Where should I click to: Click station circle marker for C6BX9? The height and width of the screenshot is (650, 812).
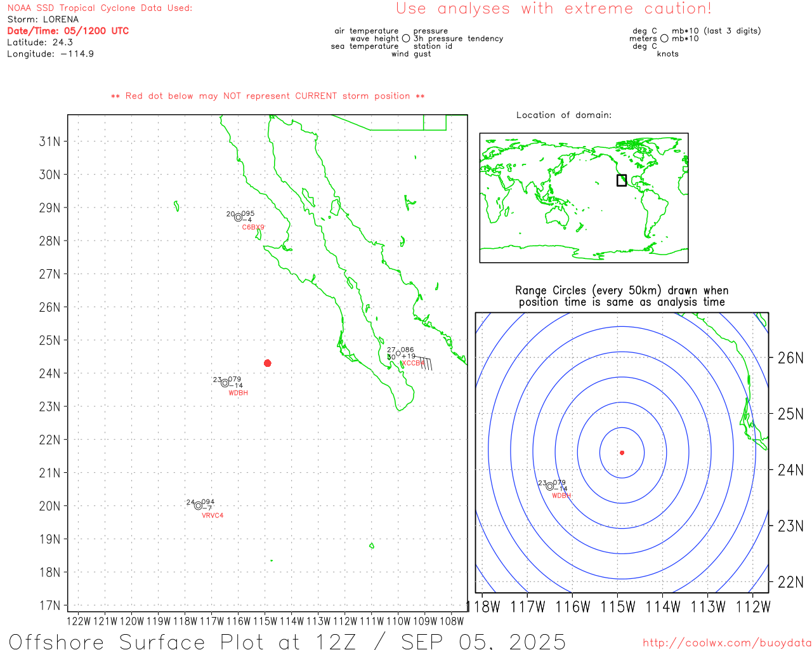click(238, 217)
